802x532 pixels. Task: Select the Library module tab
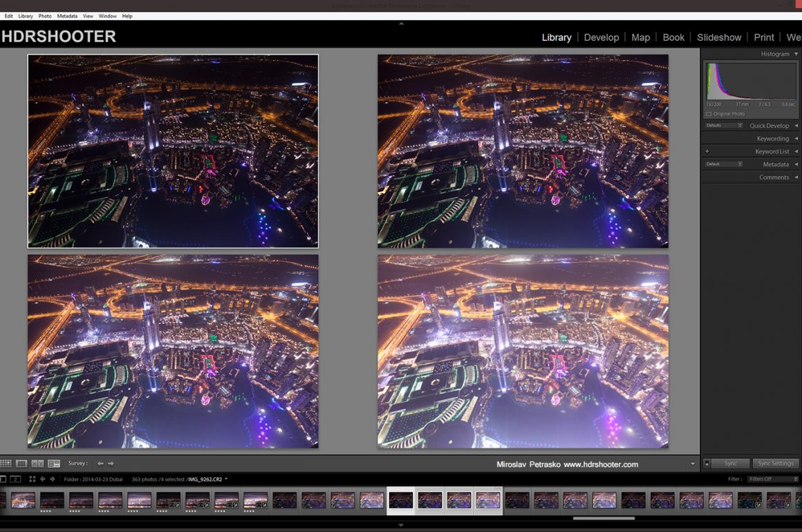(557, 37)
